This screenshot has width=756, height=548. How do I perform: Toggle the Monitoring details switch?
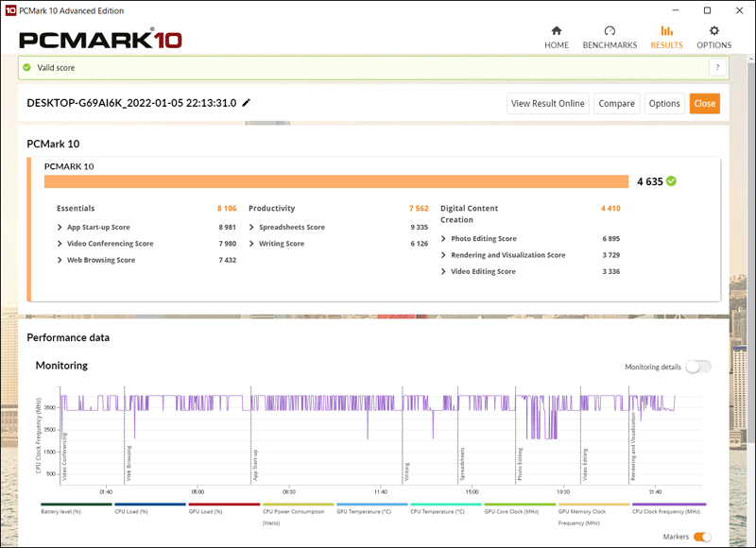point(698,367)
